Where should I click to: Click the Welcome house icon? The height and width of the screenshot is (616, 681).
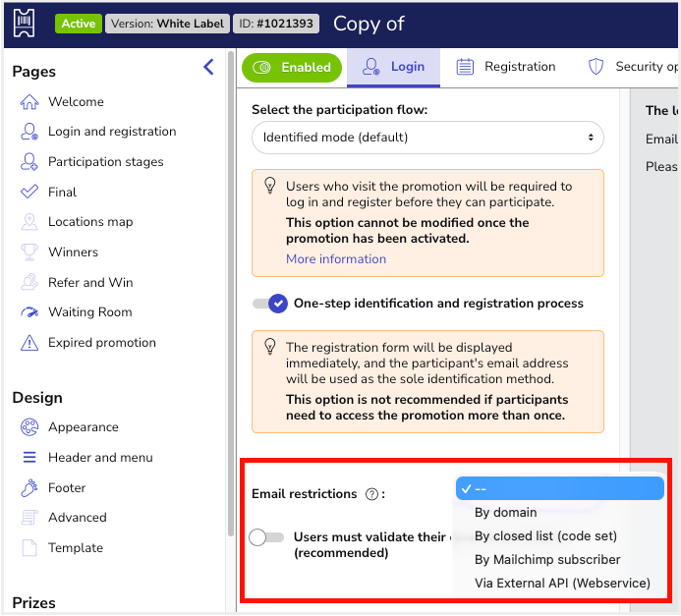click(29, 102)
